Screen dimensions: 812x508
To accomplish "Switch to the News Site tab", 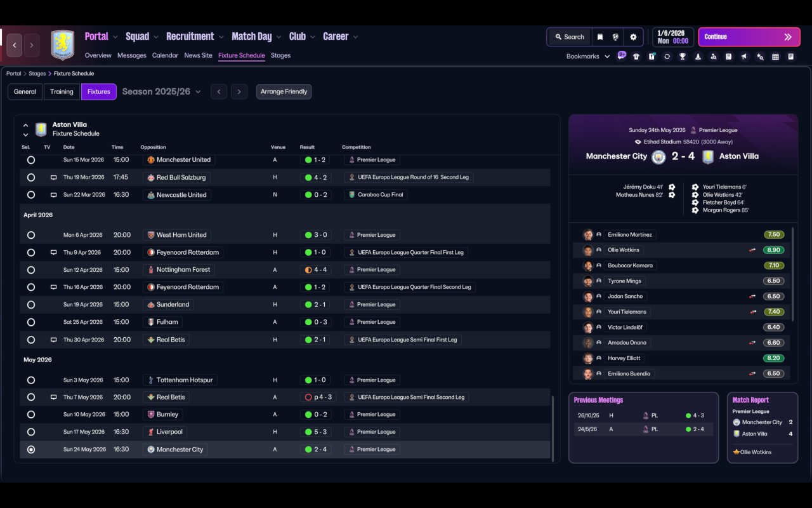I will click(198, 56).
